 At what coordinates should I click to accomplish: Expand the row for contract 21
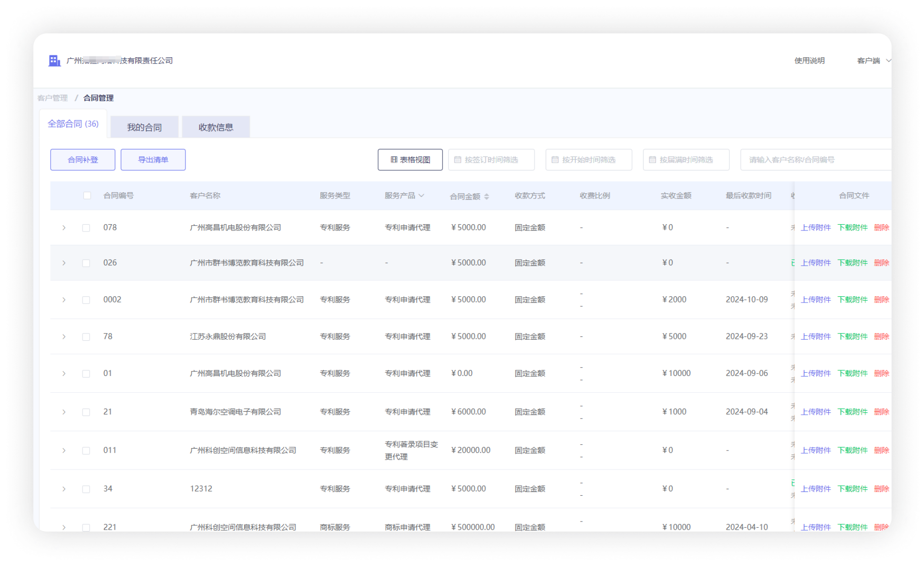64,412
